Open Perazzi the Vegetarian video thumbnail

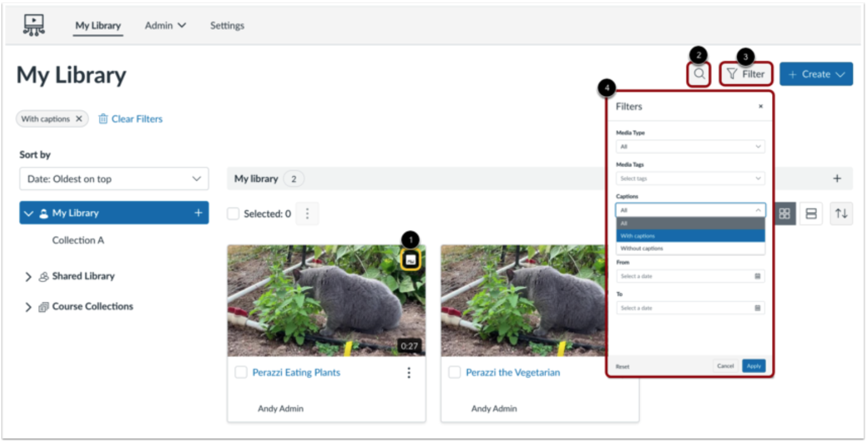click(523, 300)
